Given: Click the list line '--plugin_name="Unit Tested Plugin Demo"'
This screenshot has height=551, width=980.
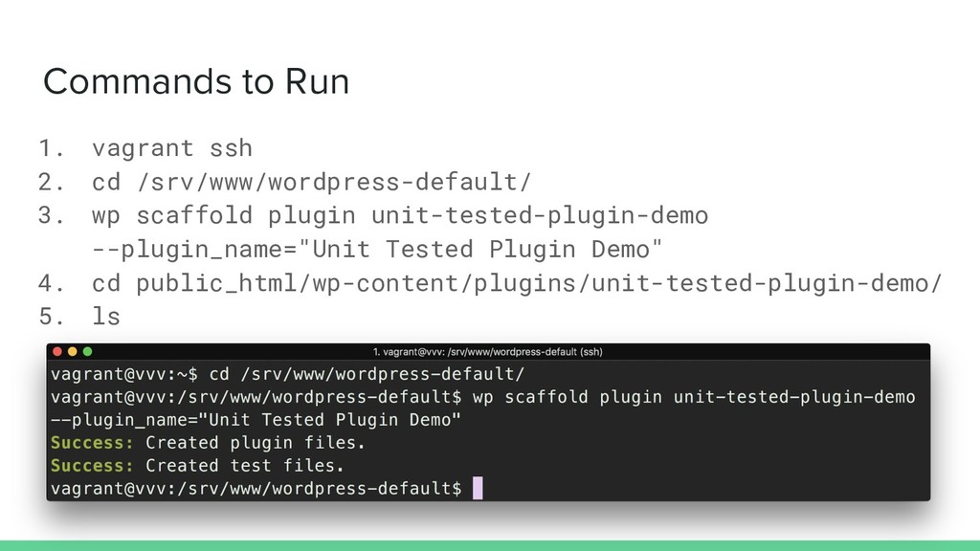Looking at the screenshot, I should (x=377, y=250).
